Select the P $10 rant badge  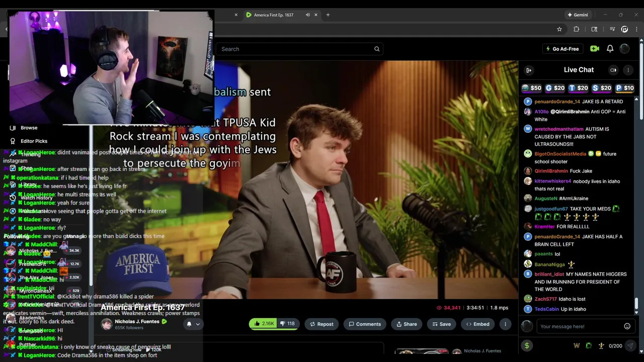[x=625, y=88]
